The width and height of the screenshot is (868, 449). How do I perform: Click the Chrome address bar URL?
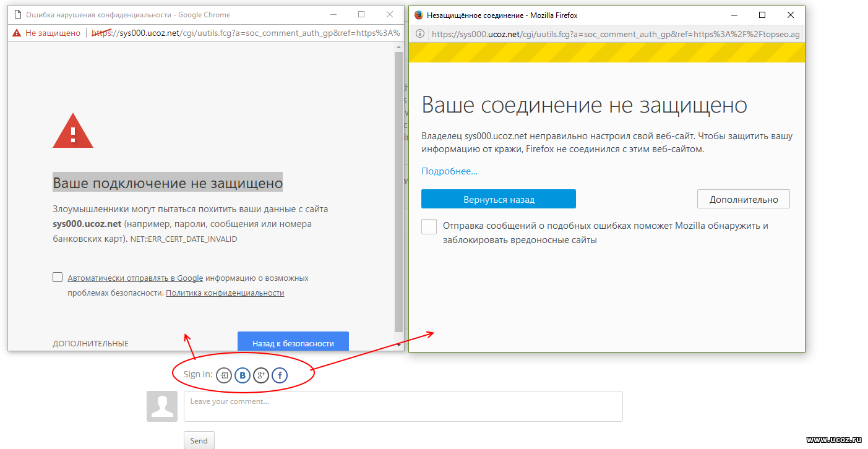(246, 33)
